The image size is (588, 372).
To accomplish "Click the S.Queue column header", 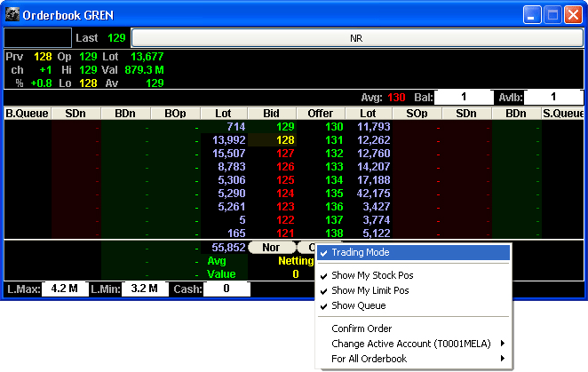I will 562,114.
